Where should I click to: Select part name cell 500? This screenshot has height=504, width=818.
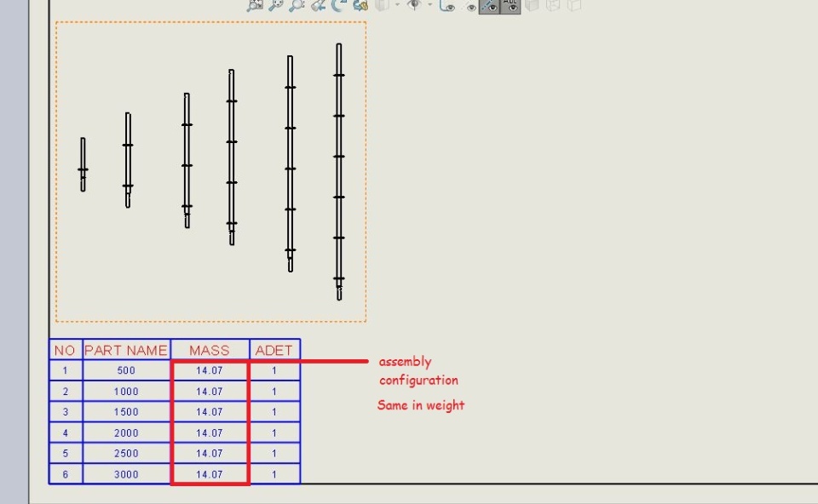(x=126, y=370)
